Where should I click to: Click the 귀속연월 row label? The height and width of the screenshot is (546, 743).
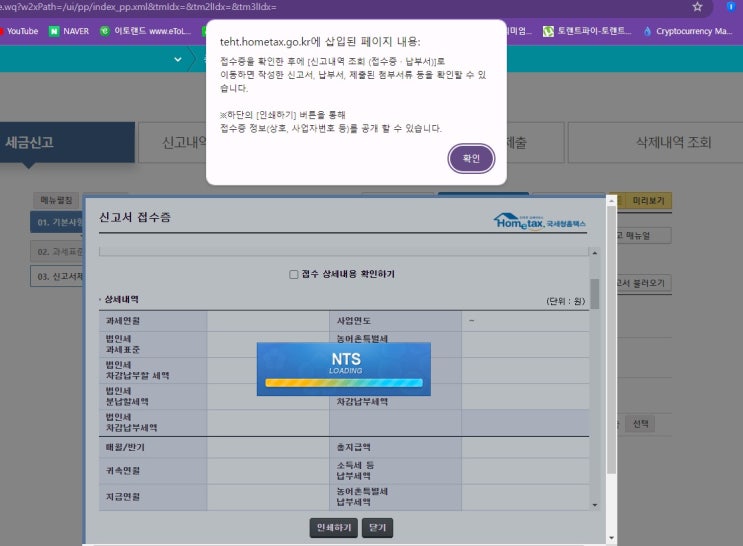pyautogui.click(x=123, y=471)
